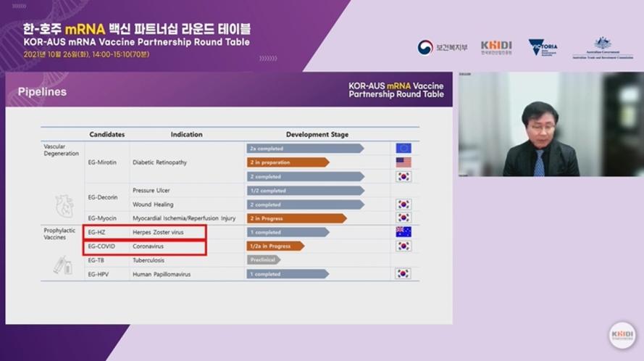Image resolution: width=644 pixels, height=361 pixels.
Task: Click the orange "1/2a in Progress" stage bar
Action: pos(275,246)
